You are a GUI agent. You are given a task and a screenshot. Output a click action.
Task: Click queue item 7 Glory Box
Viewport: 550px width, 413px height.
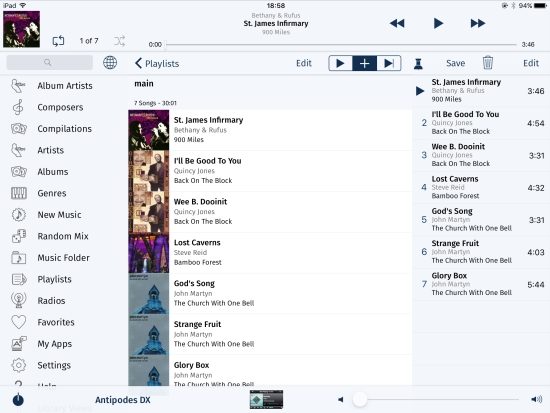[481, 284]
